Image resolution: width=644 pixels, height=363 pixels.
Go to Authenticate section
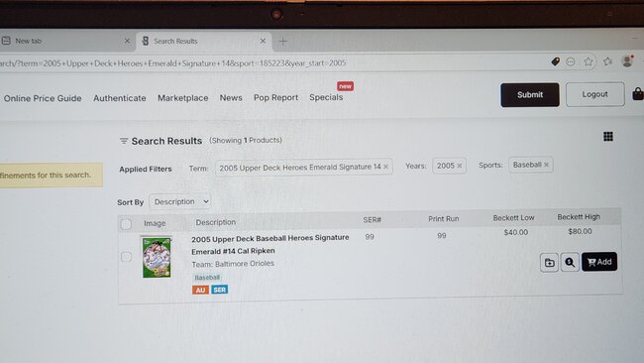120,98
